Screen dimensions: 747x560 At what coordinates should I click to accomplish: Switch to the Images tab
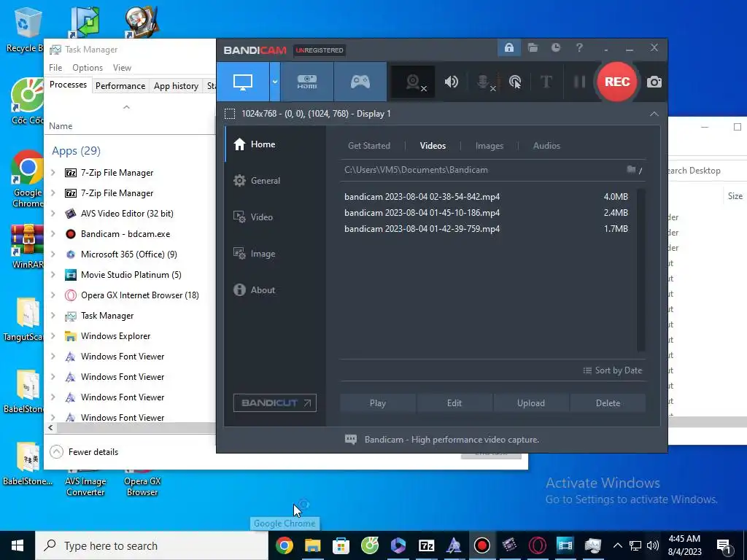point(489,146)
